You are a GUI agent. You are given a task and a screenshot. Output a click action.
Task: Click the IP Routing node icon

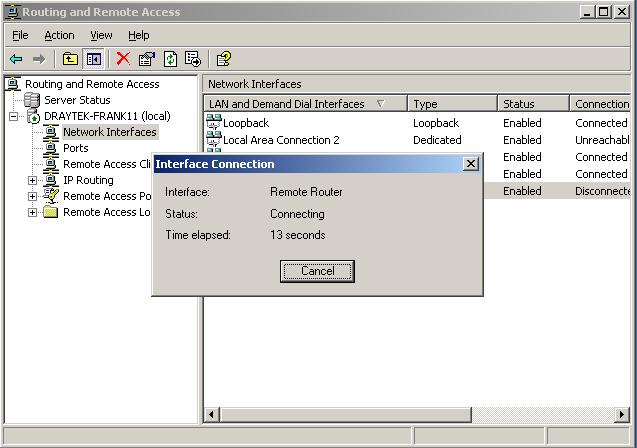[51, 180]
